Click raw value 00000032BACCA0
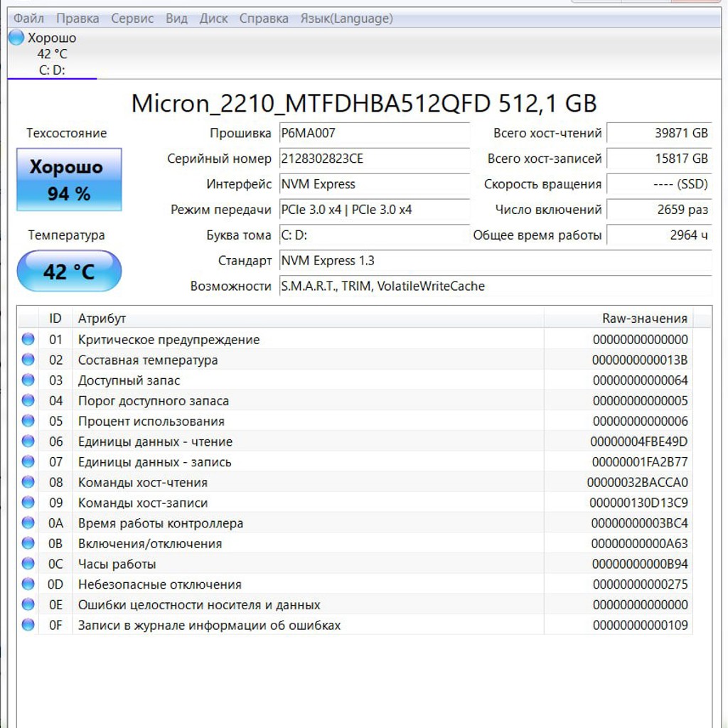 tap(638, 483)
